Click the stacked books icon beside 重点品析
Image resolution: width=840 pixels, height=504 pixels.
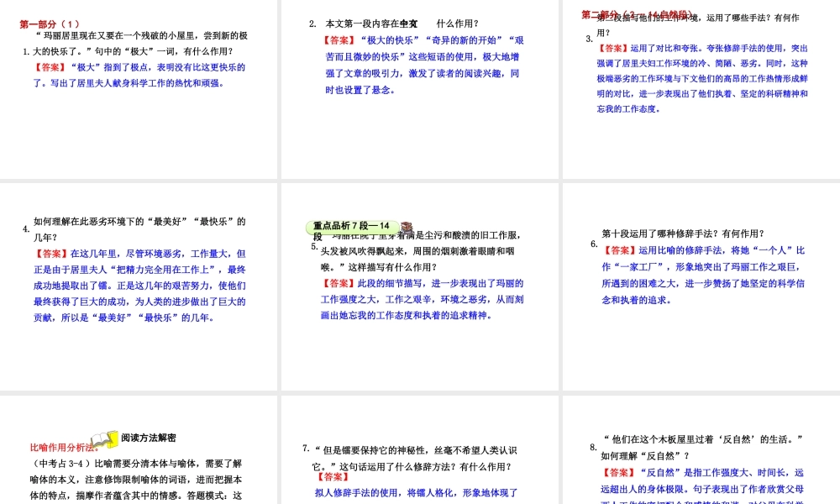pyautogui.click(x=407, y=227)
